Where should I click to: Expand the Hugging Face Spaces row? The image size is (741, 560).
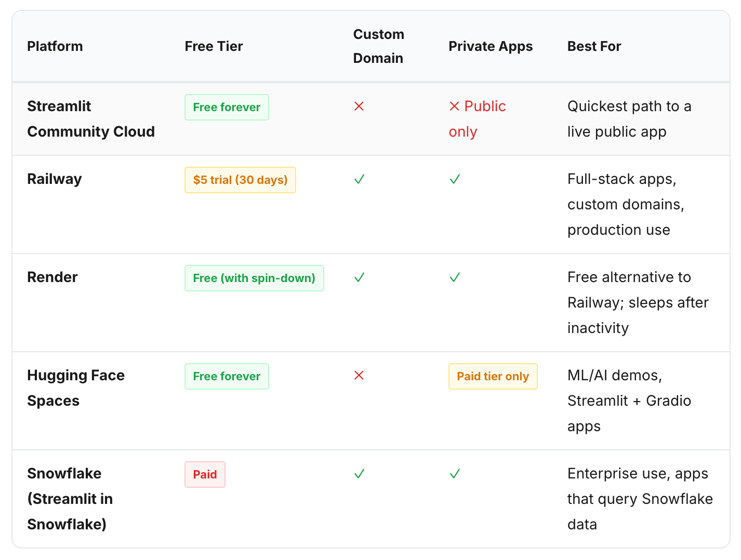(76, 388)
